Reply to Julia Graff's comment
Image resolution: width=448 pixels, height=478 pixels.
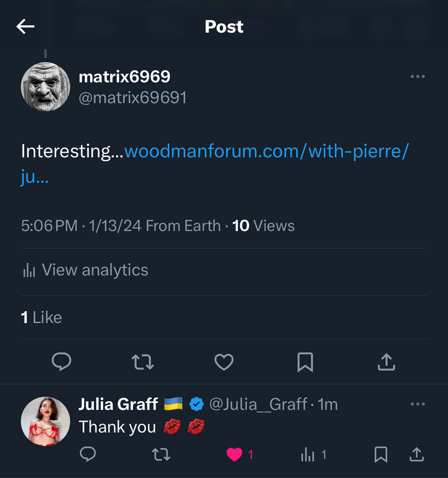pyautogui.click(x=88, y=454)
